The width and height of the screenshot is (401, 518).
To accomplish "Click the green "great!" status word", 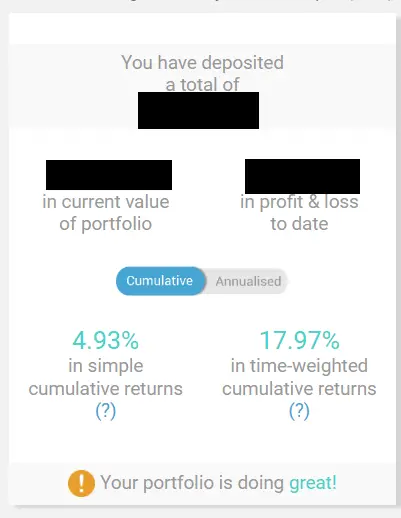I will point(313,483).
